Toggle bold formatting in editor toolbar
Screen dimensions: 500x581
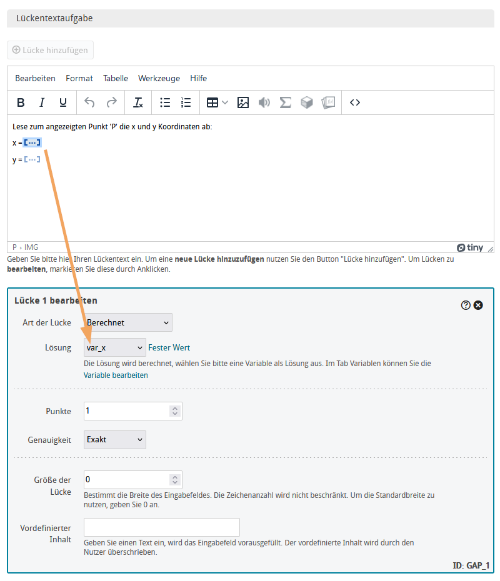(21, 102)
